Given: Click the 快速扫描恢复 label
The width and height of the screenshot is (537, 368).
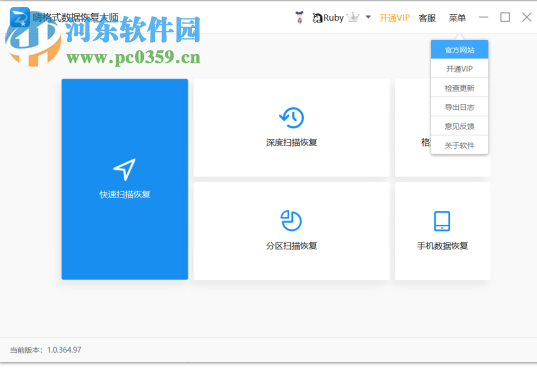Looking at the screenshot, I should click(125, 194).
